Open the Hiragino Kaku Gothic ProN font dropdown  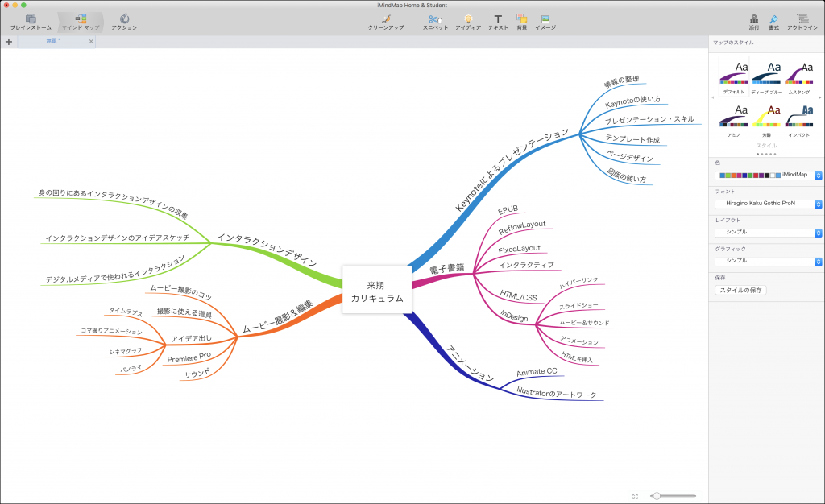(767, 204)
